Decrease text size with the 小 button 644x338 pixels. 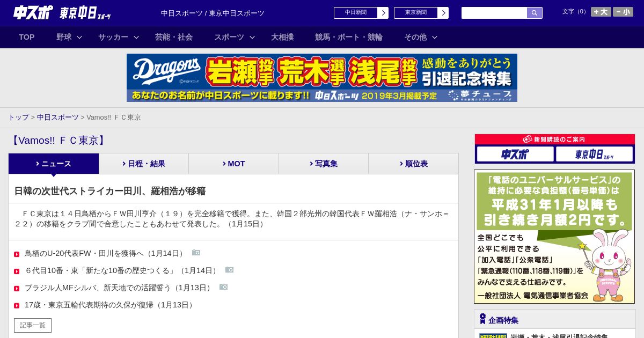click(623, 12)
